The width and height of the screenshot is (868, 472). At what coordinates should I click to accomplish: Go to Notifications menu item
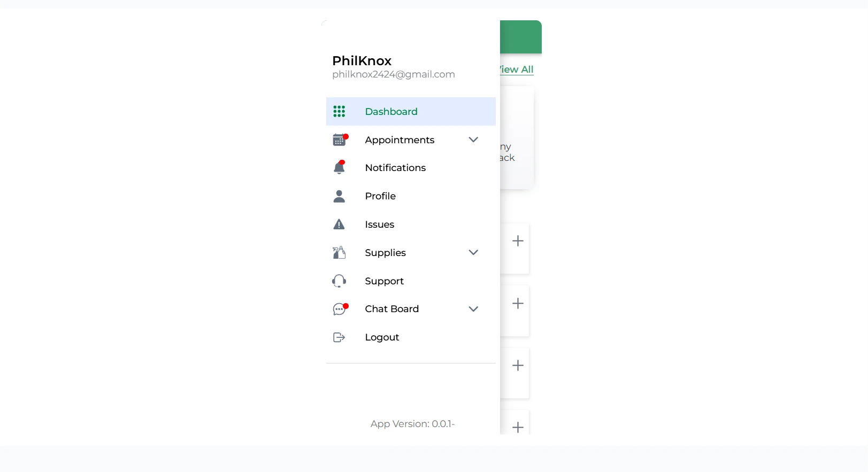coord(395,168)
